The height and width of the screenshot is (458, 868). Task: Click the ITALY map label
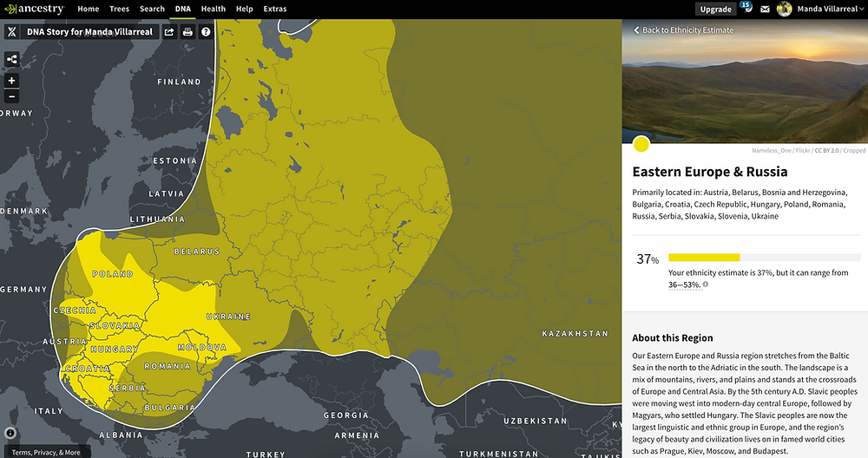49,410
